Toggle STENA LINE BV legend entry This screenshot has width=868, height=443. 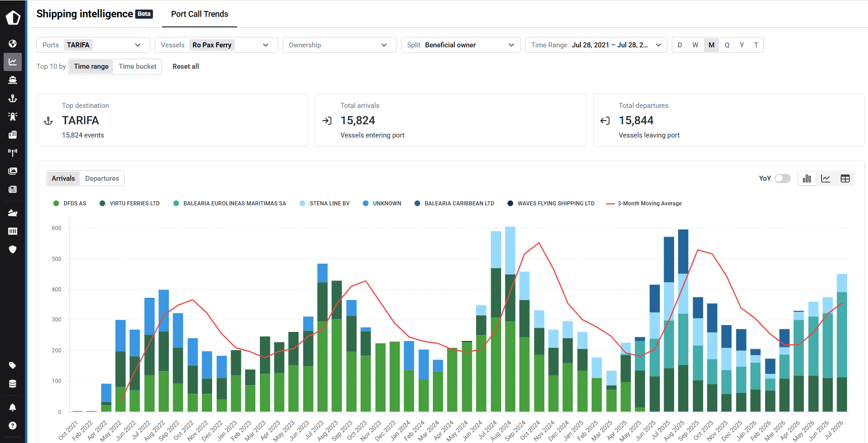325,204
